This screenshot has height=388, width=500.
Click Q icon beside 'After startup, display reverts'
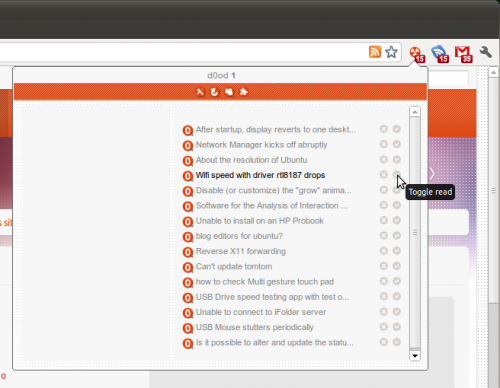188,130
